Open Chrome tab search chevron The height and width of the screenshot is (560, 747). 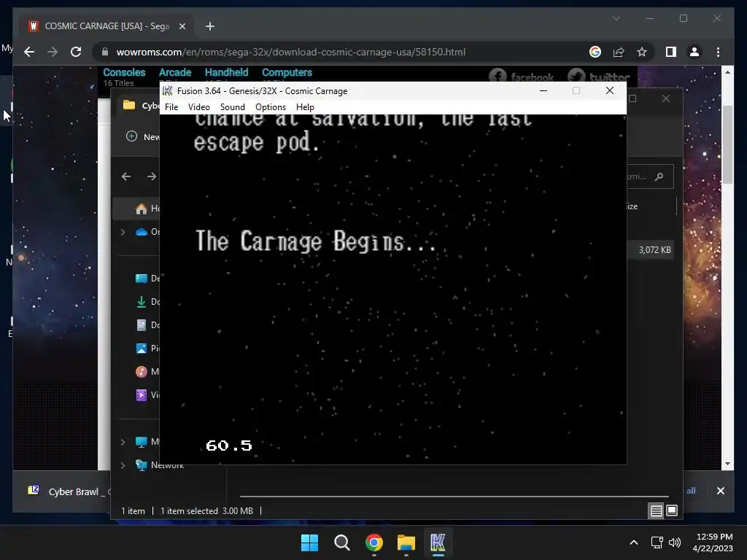(616, 18)
